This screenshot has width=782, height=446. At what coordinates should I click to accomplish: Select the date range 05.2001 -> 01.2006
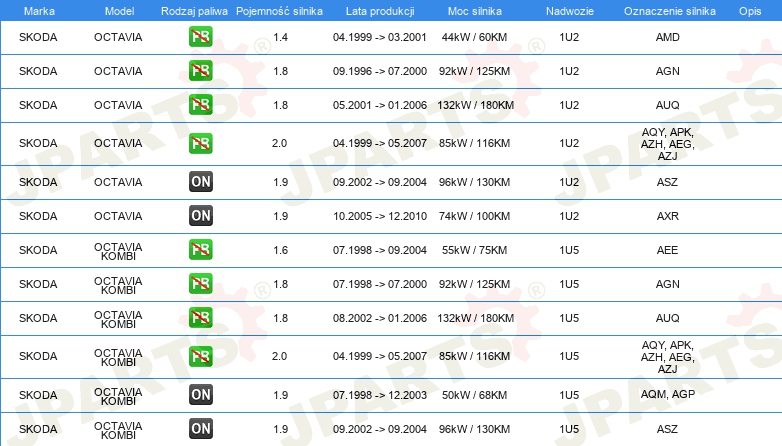pos(380,105)
